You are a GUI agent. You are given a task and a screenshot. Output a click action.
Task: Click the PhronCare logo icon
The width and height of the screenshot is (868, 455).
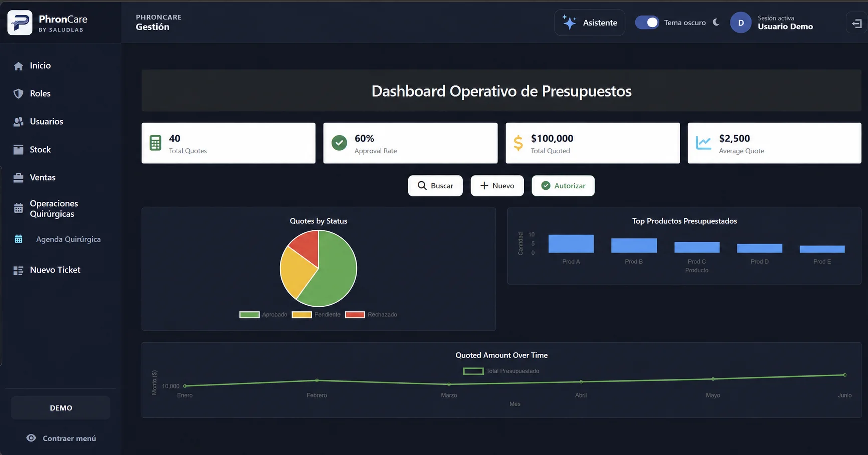coord(20,23)
